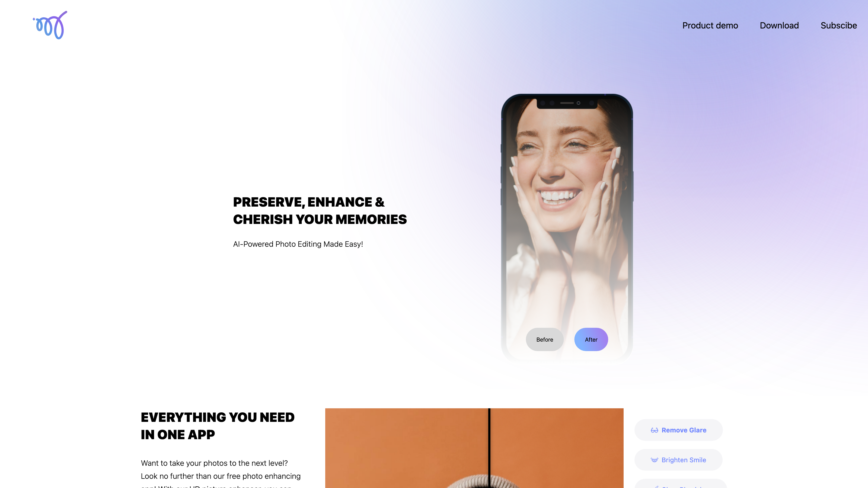
Task: Click the app logo icon top left
Action: click(49, 25)
